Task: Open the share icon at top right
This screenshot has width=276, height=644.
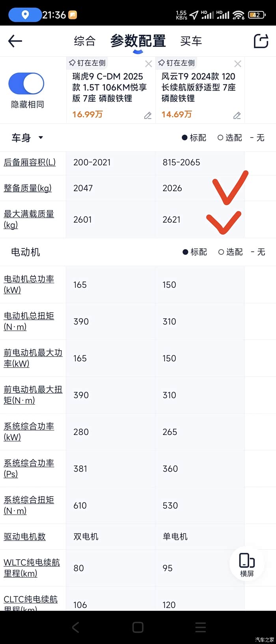Action: (x=261, y=41)
